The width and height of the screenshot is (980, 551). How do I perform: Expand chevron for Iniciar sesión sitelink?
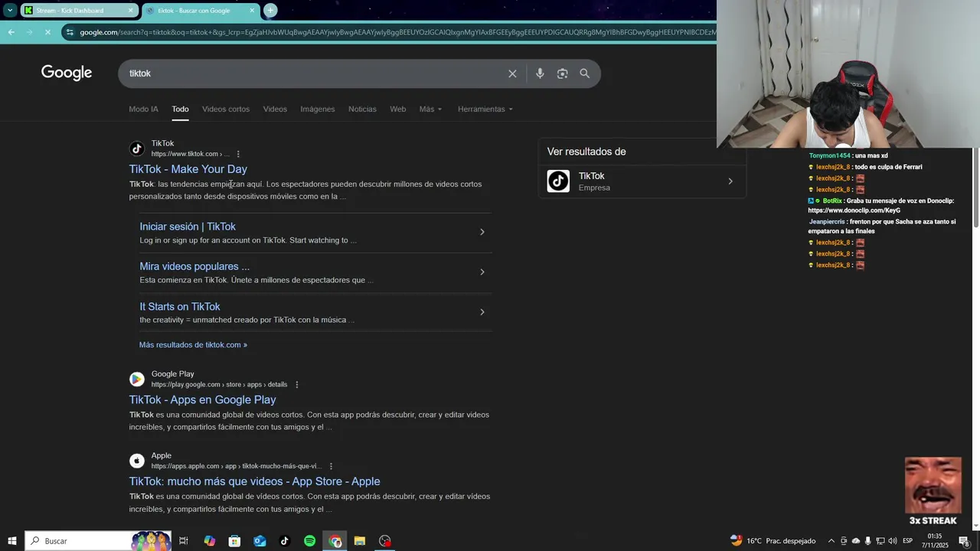click(x=482, y=232)
